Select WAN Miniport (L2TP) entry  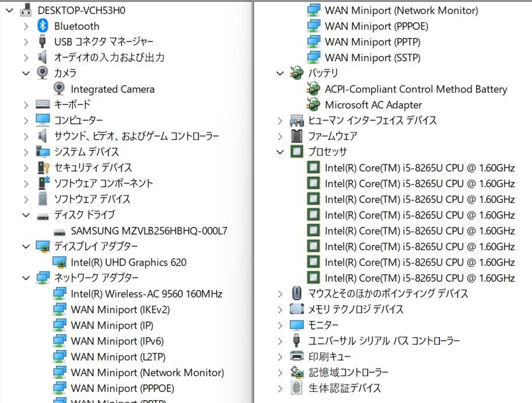[118, 357]
